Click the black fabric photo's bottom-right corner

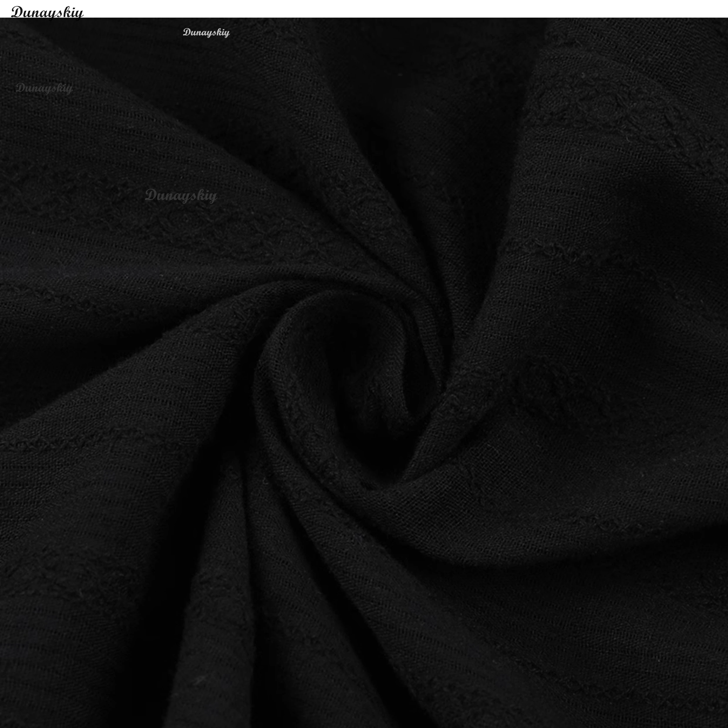click(725, 725)
